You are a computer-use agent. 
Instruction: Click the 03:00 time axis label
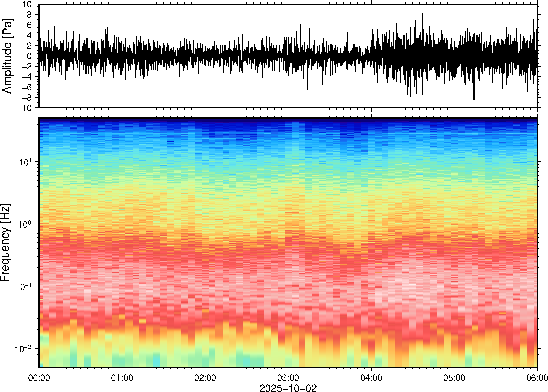(288, 378)
